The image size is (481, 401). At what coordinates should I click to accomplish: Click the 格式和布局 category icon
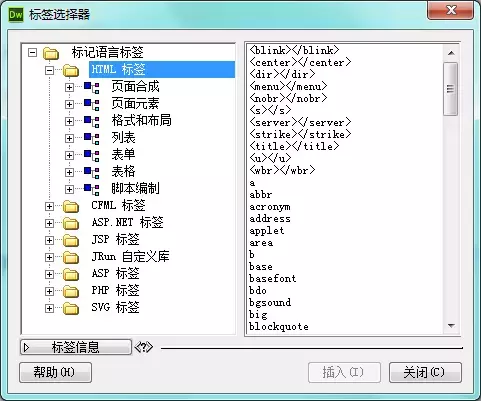[x=91, y=122]
